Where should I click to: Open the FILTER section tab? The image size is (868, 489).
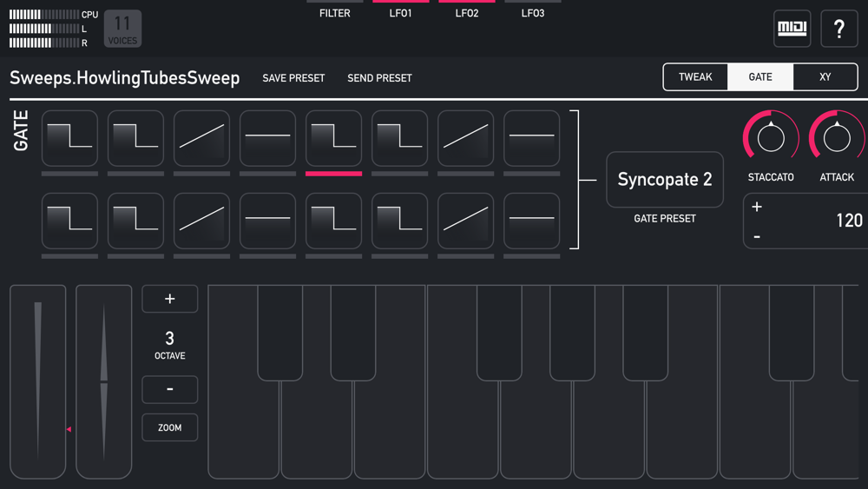335,10
